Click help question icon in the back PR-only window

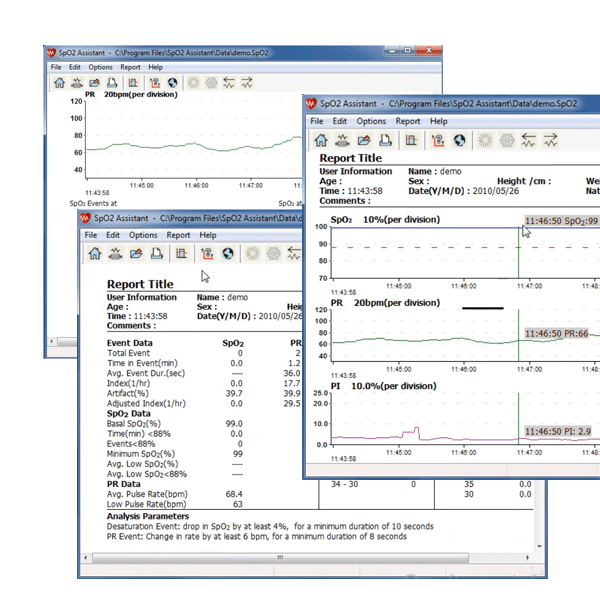click(153, 84)
